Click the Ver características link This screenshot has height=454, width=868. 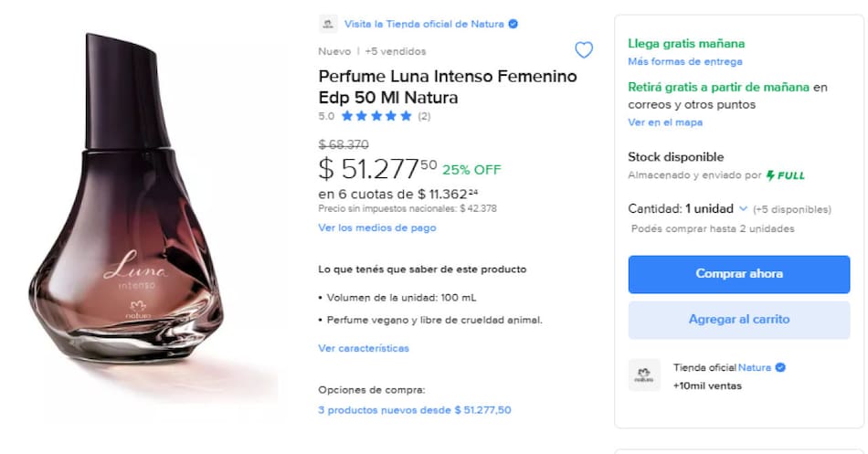364,348
